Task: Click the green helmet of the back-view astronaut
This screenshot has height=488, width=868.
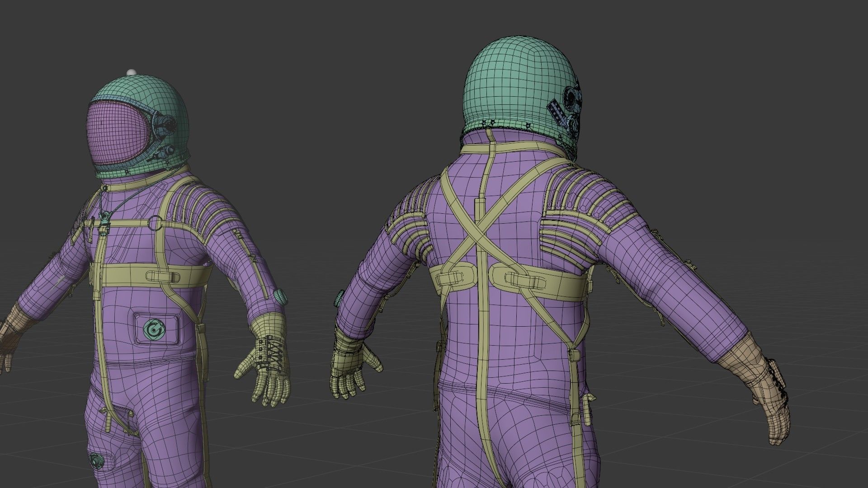Action: click(x=520, y=86)
